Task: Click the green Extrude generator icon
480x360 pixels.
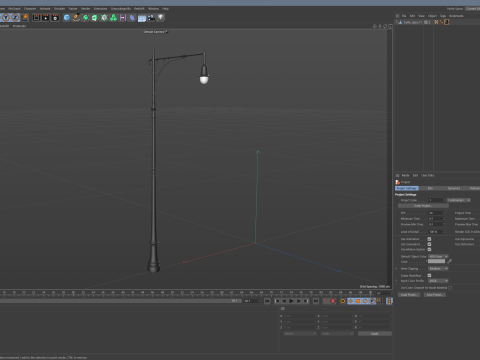Action: [x=95, y=18]
